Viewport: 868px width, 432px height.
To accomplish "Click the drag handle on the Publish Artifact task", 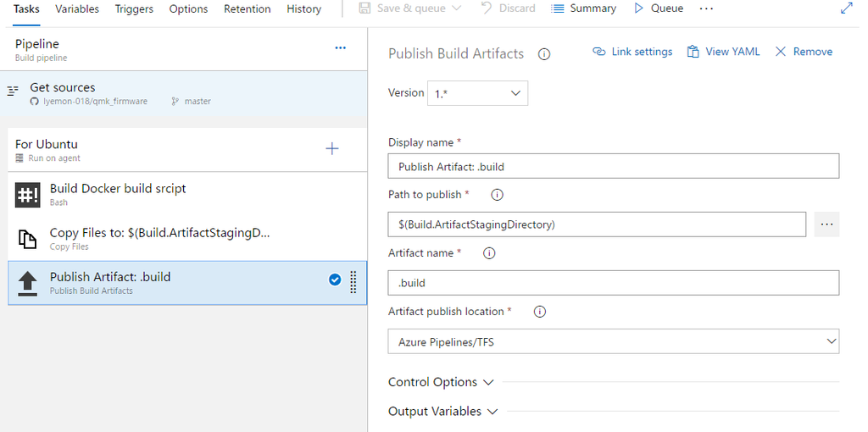I will point(353,283).
